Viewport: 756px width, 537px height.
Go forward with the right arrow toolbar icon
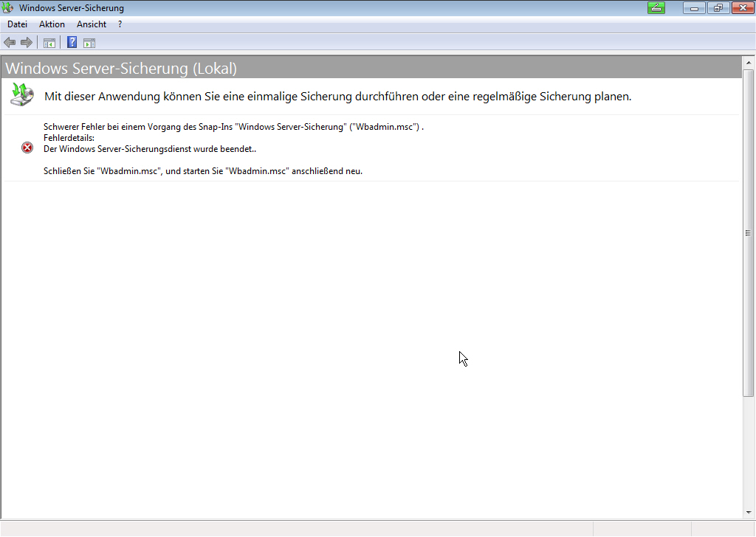coord(27,42)
